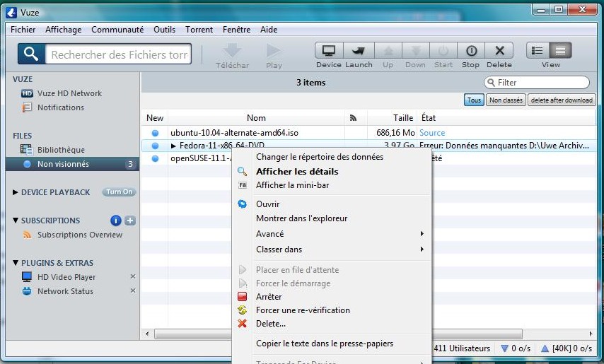The width and height of the screenshot is (604, 364).
Task: Select 'Forcer une re-vérification' menu entry
Action: 303,310
